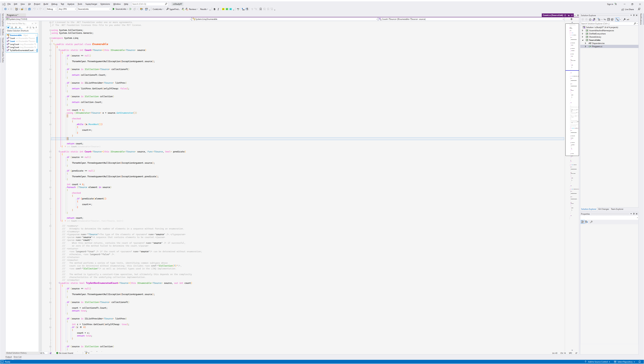This screenshot has height=364, width=644.
Task: Click the editor tab settings gear icon
Action: point(578,15)
